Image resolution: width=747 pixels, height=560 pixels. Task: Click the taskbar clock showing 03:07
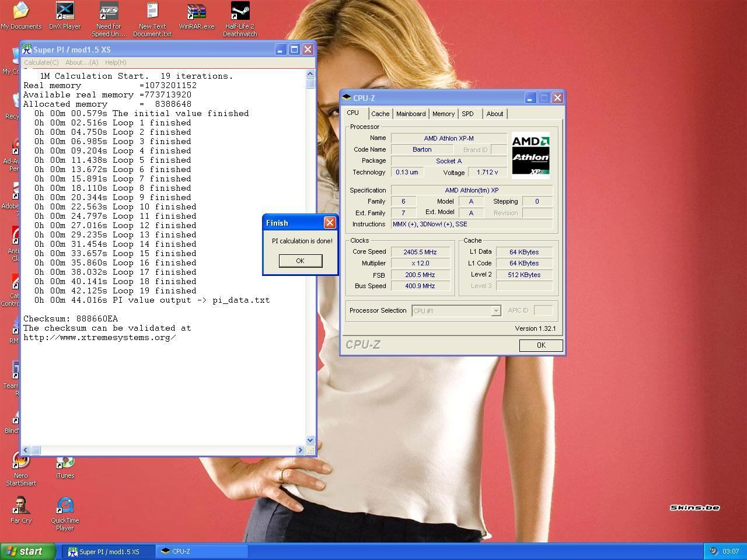[x=731, y=551]
